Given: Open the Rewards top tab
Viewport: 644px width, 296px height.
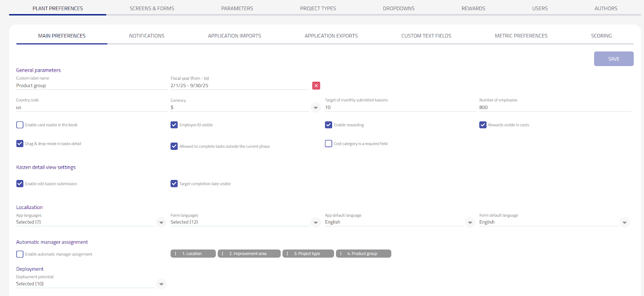Looking at the screenshot, I should pyautogui.click(x=473, y=8).
